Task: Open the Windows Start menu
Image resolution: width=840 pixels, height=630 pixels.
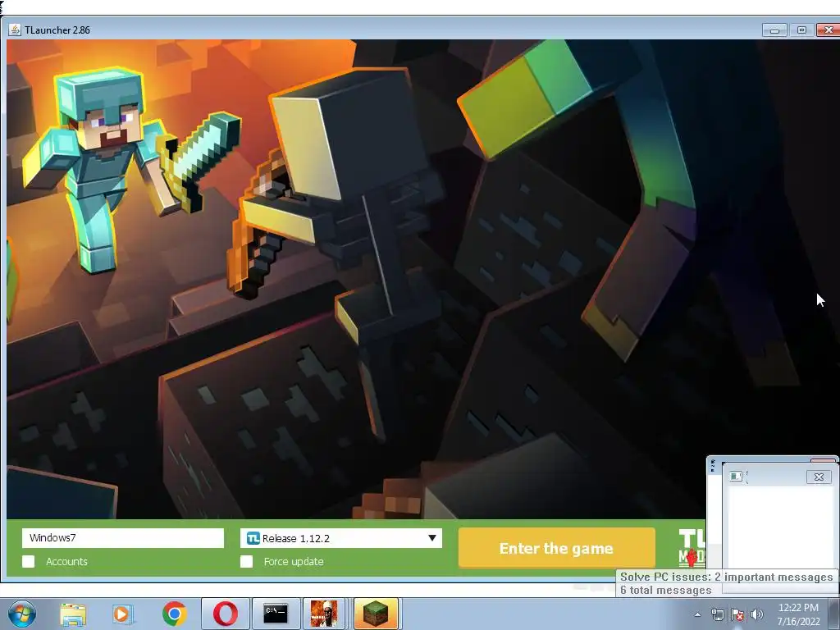Action: pyautogui.click(x=22, y=614)
